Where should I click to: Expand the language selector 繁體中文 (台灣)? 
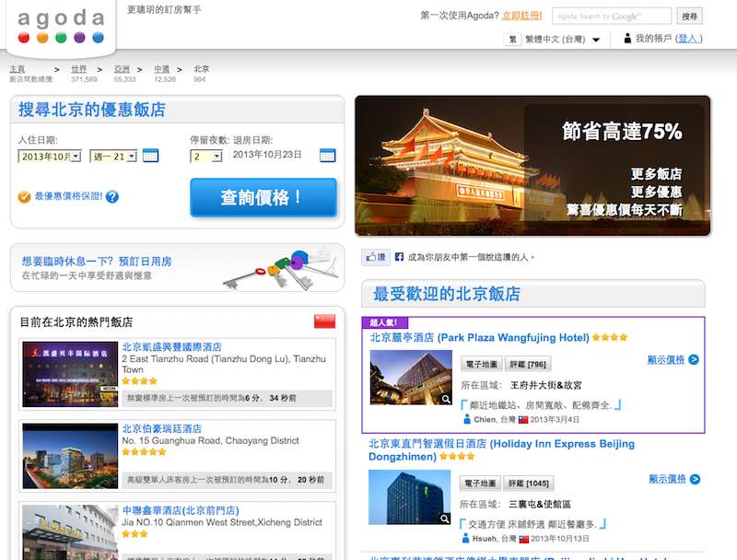click(x=562, y=40)
